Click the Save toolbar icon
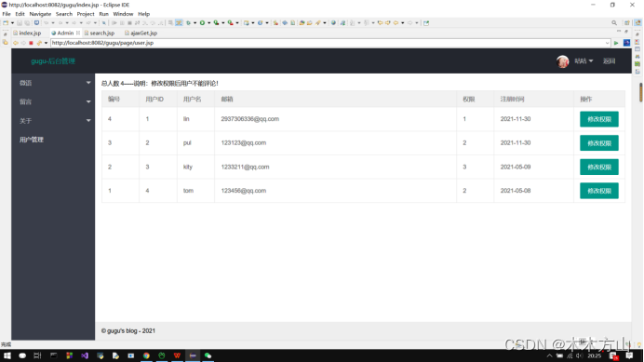This screenshot has height=362, width=644. click(20, 23)
